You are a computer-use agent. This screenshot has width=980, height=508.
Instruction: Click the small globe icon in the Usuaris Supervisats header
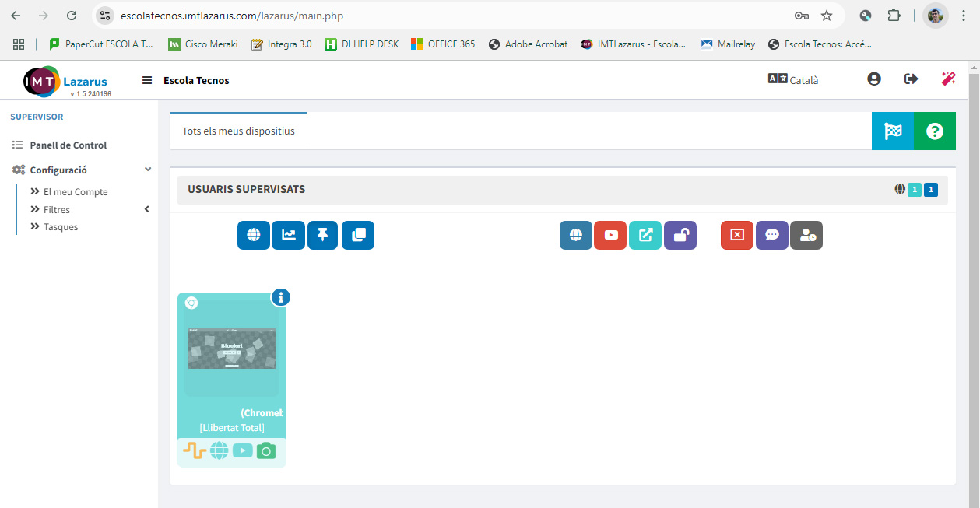[x=900, y=189]
